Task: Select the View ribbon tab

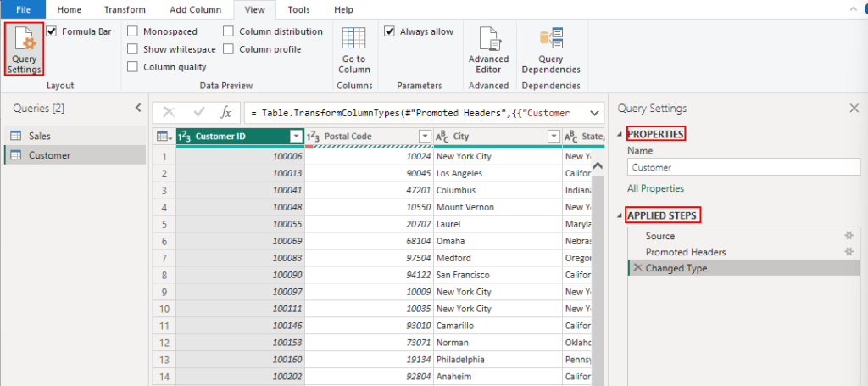Action: [255, 9]
